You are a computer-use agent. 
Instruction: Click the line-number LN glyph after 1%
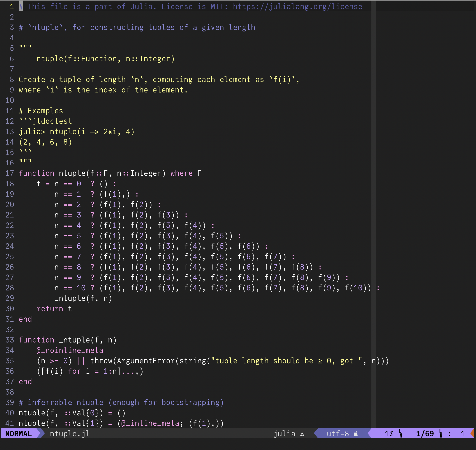(401, 434)
